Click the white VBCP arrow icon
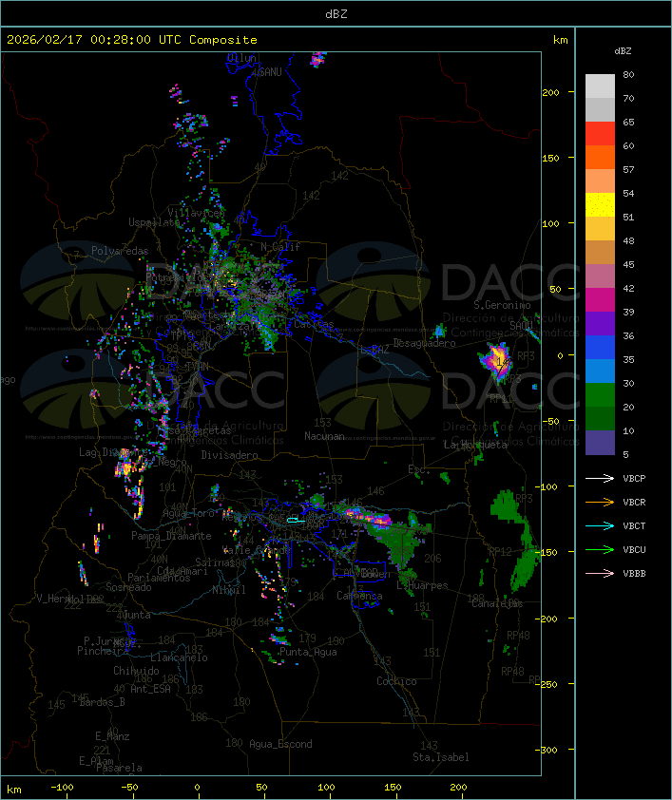672x800 pixels. coord(600,479)
